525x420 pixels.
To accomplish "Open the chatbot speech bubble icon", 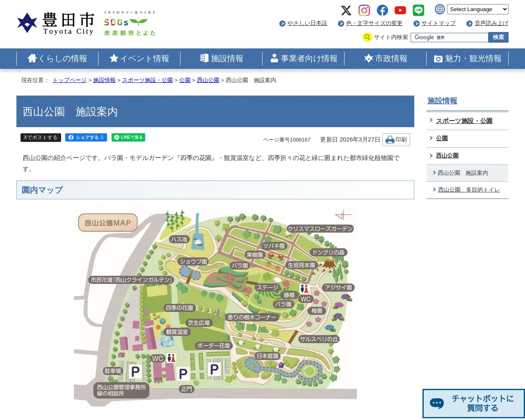I will (436, 403).
